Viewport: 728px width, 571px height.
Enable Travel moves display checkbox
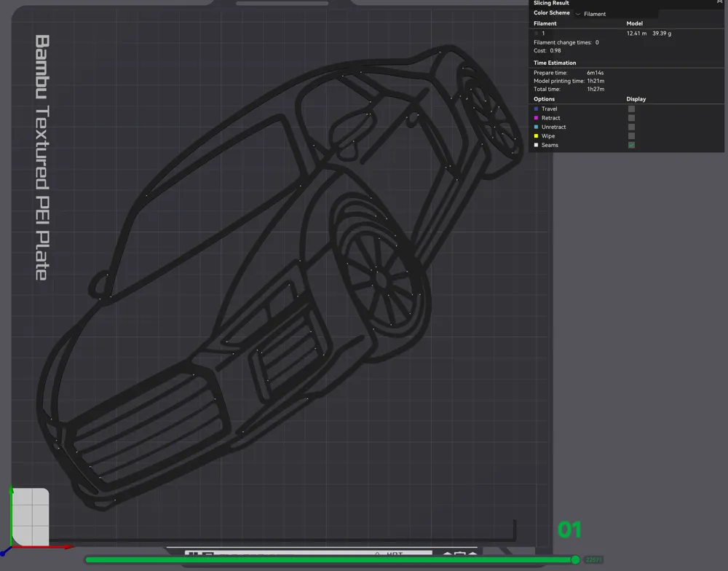click(x=631, y=109)
